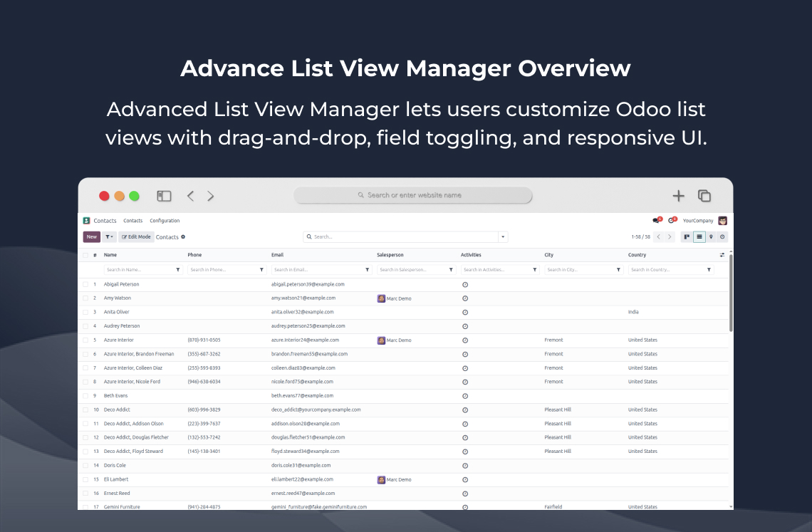Switch to Map view

(x=711, y=236)
